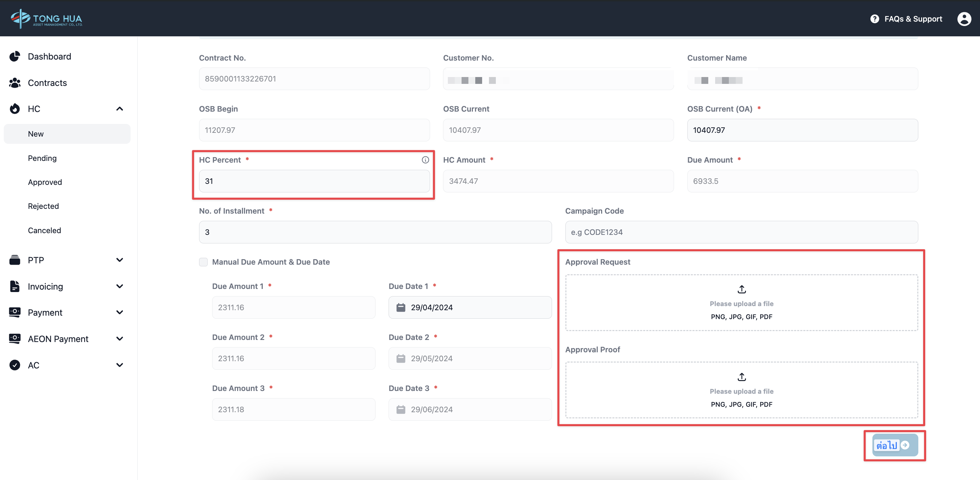Expand the PTP sidebar menu
Image resolution: width=980 pixels, height=480 pixels.
tap(120, 260)
